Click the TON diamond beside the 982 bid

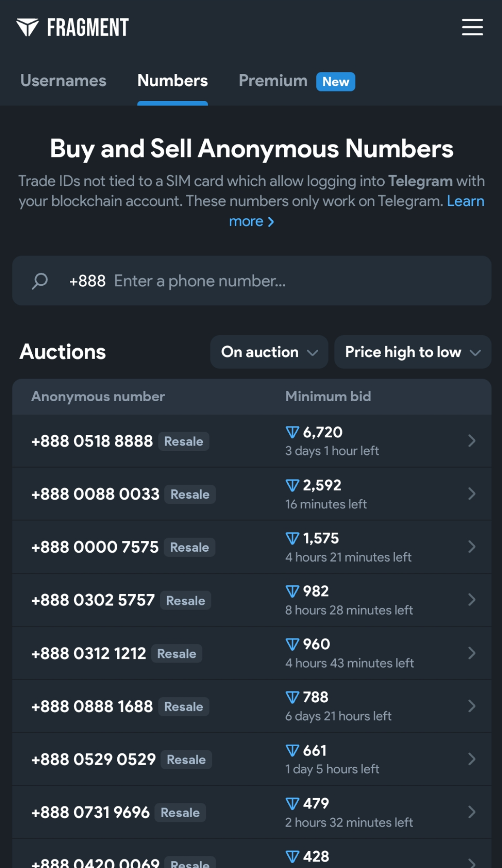click(292, 591)
